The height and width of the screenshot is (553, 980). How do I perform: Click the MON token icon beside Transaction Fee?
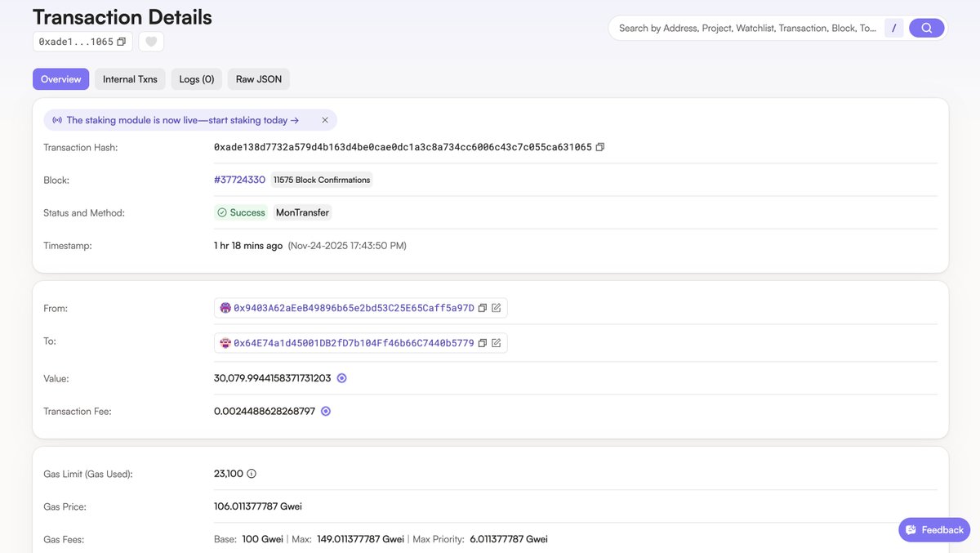coord(326,411)
